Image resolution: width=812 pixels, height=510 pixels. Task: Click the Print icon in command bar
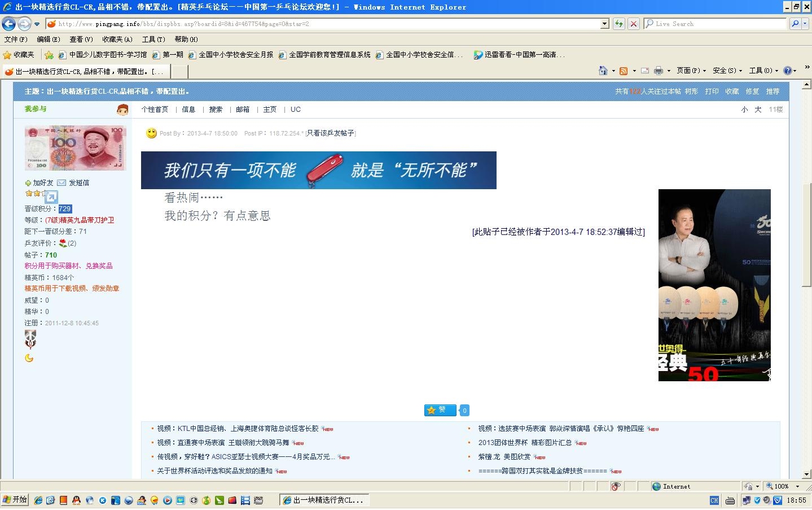click(x=658, y=71)
